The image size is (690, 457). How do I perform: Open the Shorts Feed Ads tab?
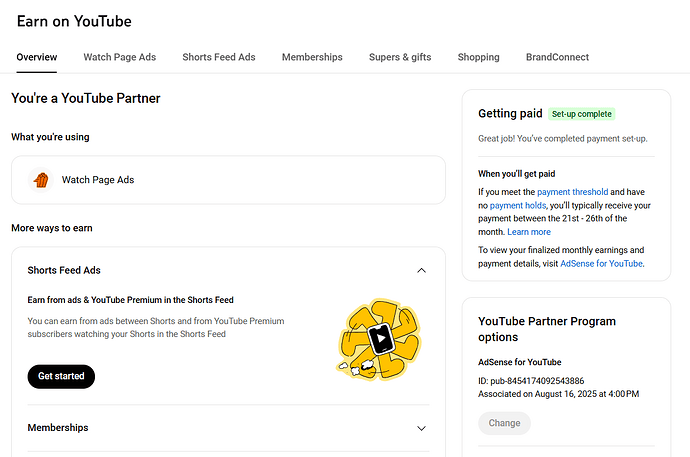[218, 57]
